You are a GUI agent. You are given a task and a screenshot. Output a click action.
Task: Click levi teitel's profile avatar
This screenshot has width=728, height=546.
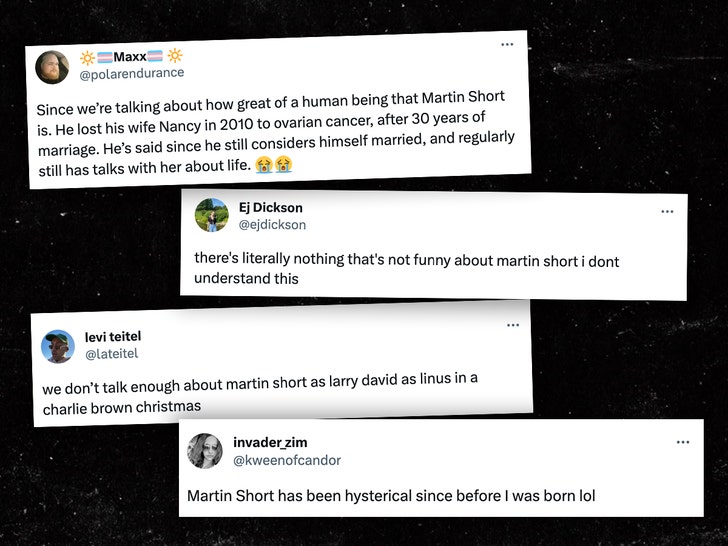pos(58,346)
